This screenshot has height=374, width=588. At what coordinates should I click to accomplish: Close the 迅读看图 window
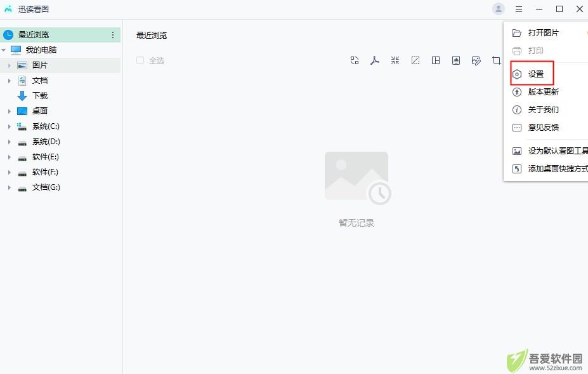click(579, 9)
